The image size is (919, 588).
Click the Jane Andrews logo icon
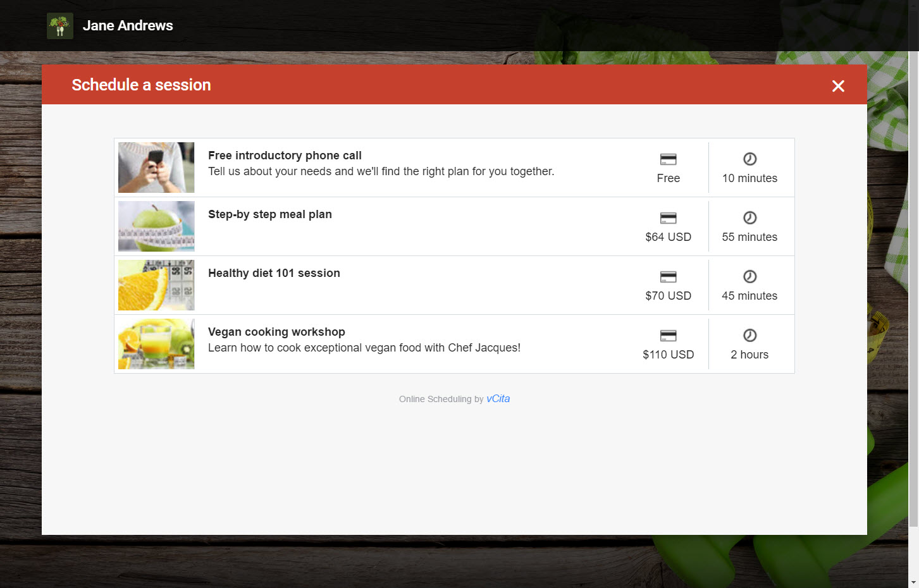[60, 26]
